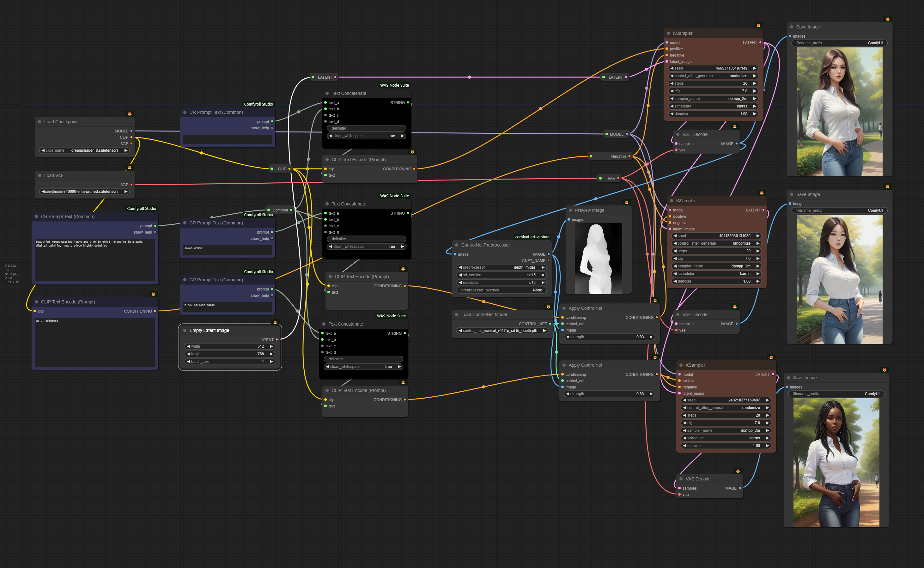Screen dimensions: 924x568
Task: Click the KSampler title of the bottom sampler node
Action: (x=695, y=365)
